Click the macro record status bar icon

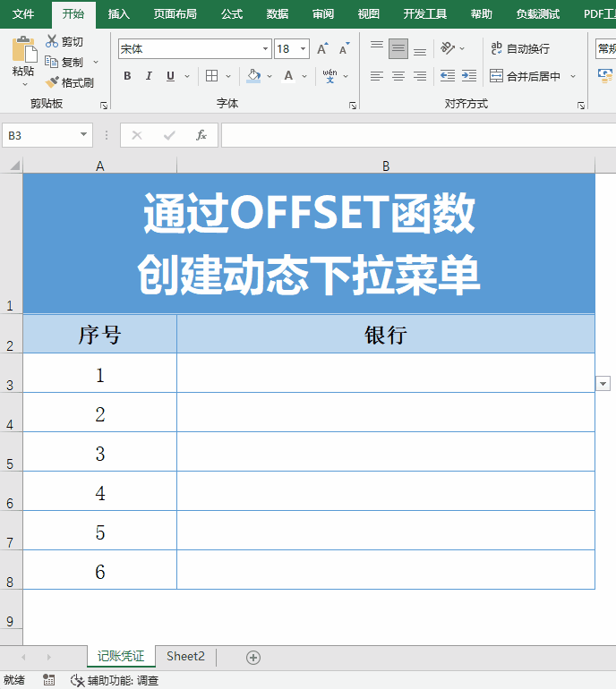(x=49, y=680)
